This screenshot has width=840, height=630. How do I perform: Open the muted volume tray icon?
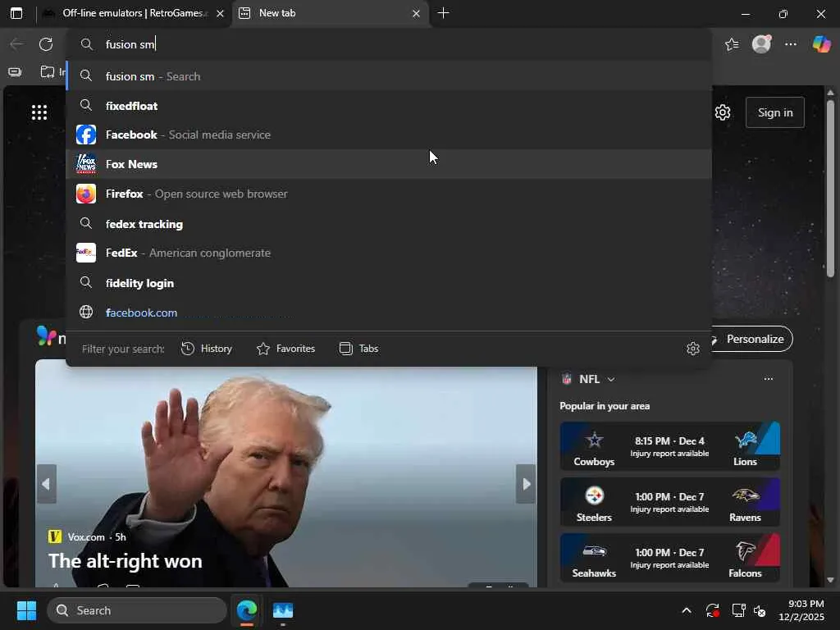point(760,610)
